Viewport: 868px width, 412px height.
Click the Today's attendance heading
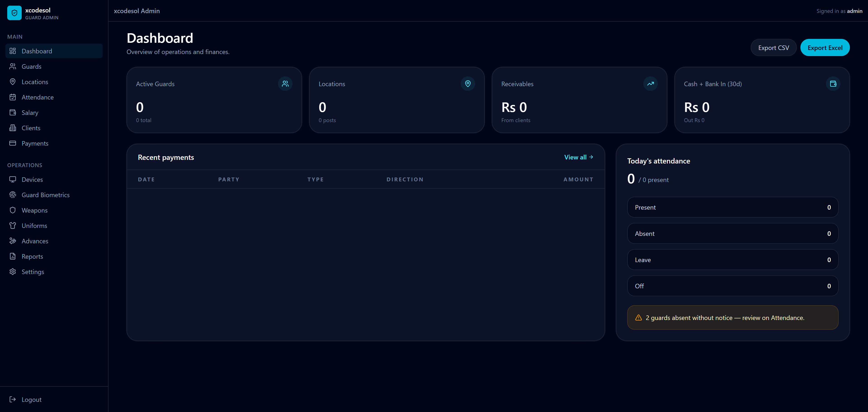pyautogui.click(x=658, y=161)
